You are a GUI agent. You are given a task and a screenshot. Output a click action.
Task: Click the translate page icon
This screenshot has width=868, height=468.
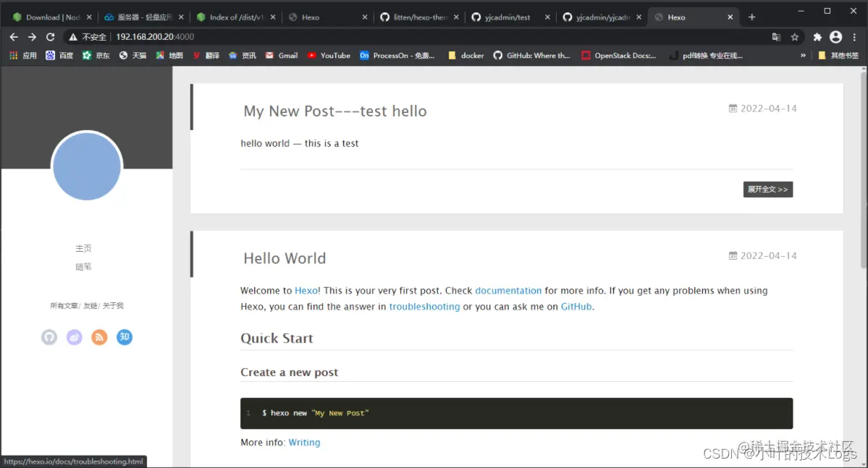coord(776,37)
